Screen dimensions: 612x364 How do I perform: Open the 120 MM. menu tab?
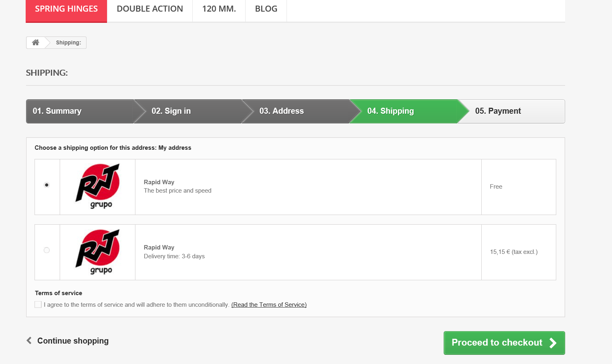point(219,9)
